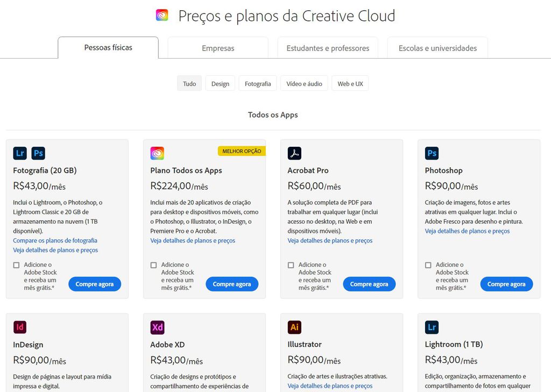Image resolution: width=551 pixels, height=392 pixels.
Task: Click the Plano Todos os Apps title
Action: tap(186, 170)
